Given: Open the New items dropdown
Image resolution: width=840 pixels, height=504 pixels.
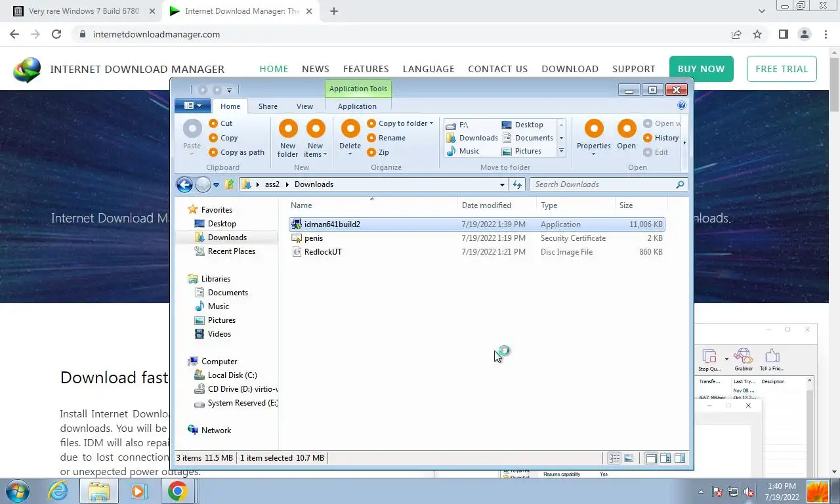Looking at the screenshot, I should tap(316, 138).
